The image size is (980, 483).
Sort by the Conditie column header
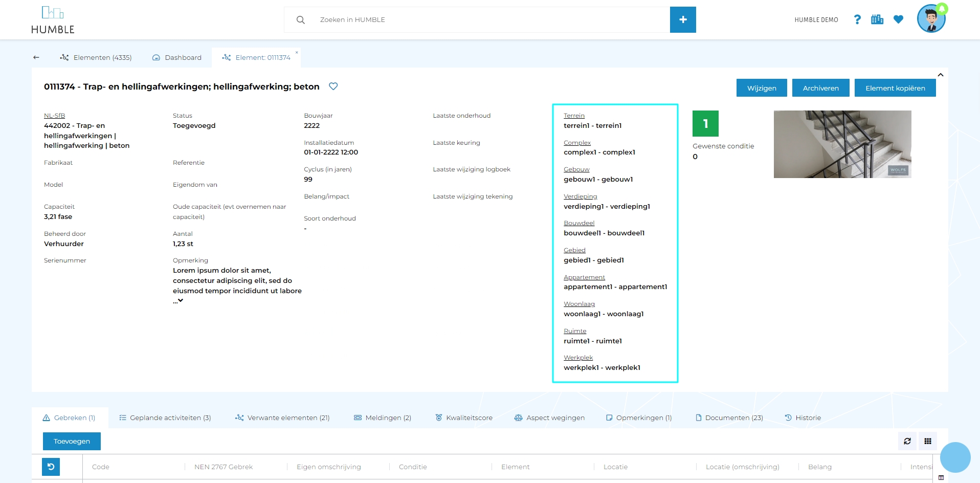click(413, 467)
